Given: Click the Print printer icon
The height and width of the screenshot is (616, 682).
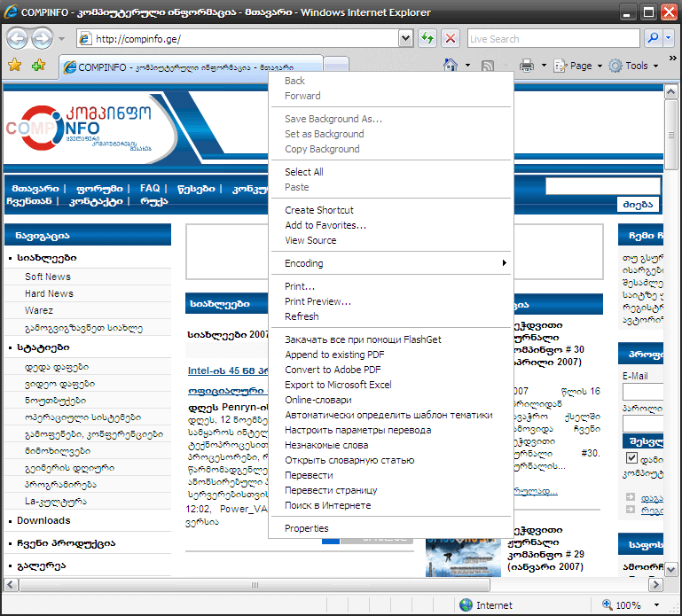Looking at the screenshot, I should click(x=526, y=66).
